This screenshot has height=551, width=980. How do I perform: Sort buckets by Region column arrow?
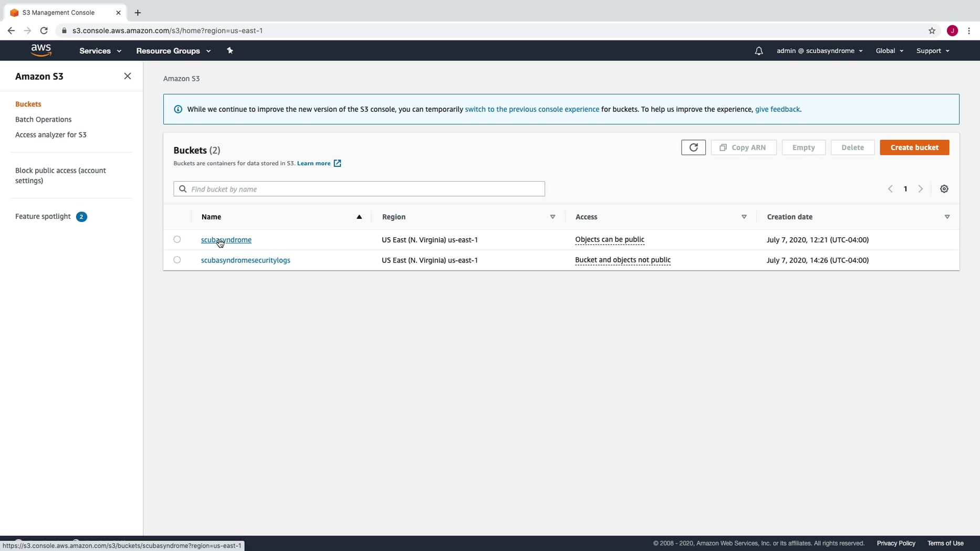[552, 217]
